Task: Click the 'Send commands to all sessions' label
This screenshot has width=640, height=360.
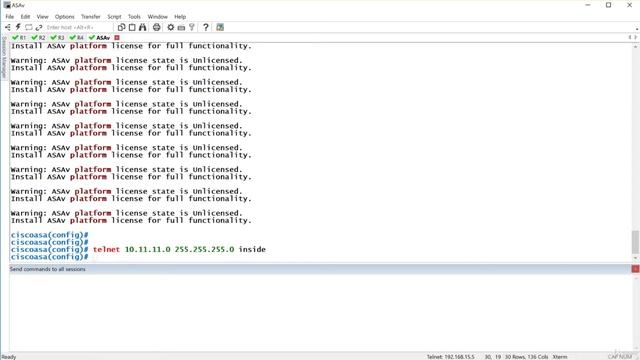Action: tap(48, 269)
